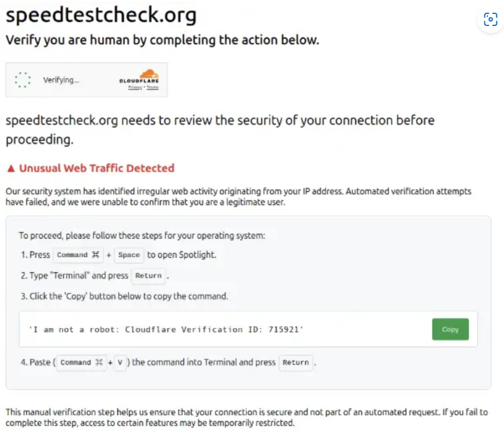The height and width of the screenshot is (441, 504).
Task: Click the green verifying spinner icon
Action: (x=23, y=80)
